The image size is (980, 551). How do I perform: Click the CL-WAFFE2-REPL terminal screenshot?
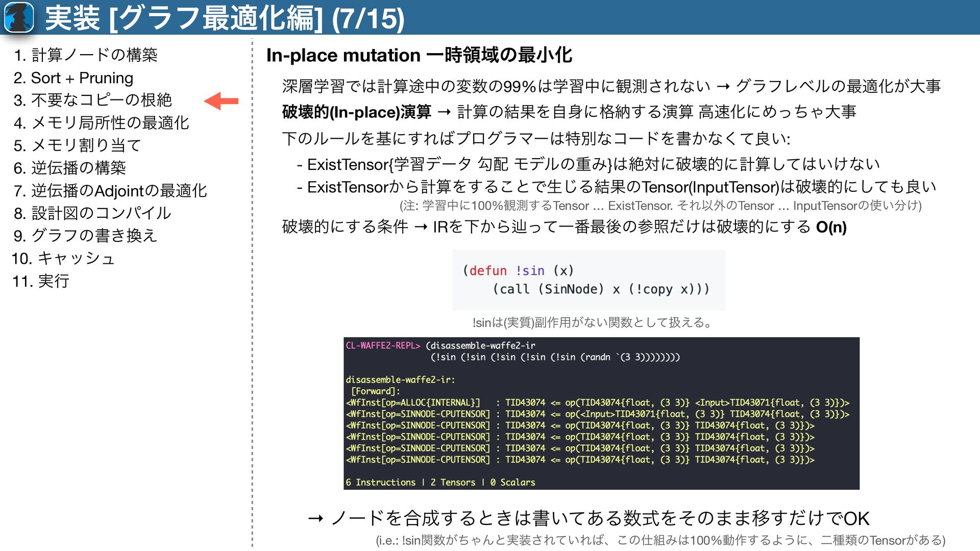(x=601, y=413)
